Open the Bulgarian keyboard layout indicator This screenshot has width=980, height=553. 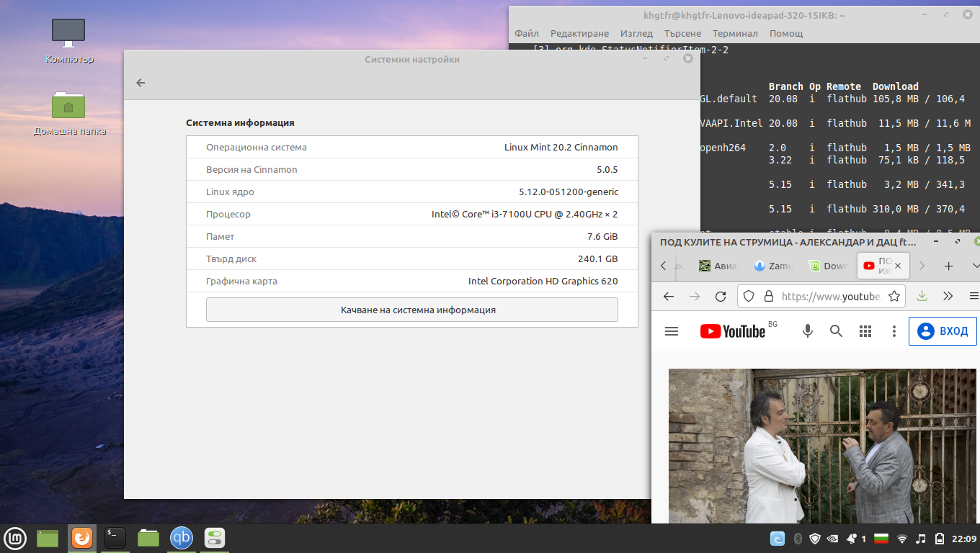coord(881,539)
